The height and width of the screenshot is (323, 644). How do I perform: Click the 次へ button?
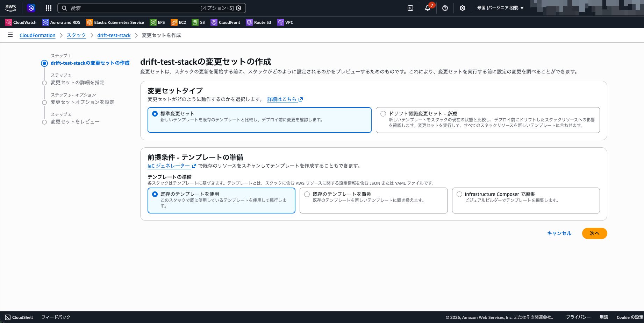coord(594,233)
